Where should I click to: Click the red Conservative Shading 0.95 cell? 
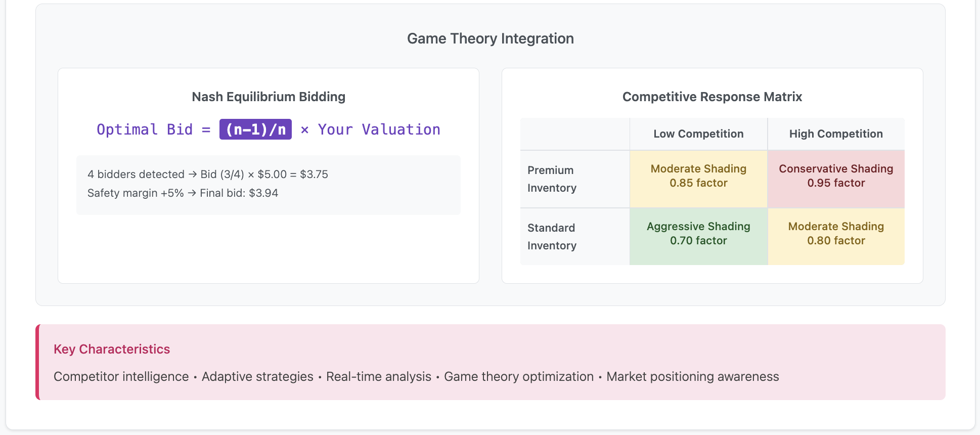click(x=836, y=176)
